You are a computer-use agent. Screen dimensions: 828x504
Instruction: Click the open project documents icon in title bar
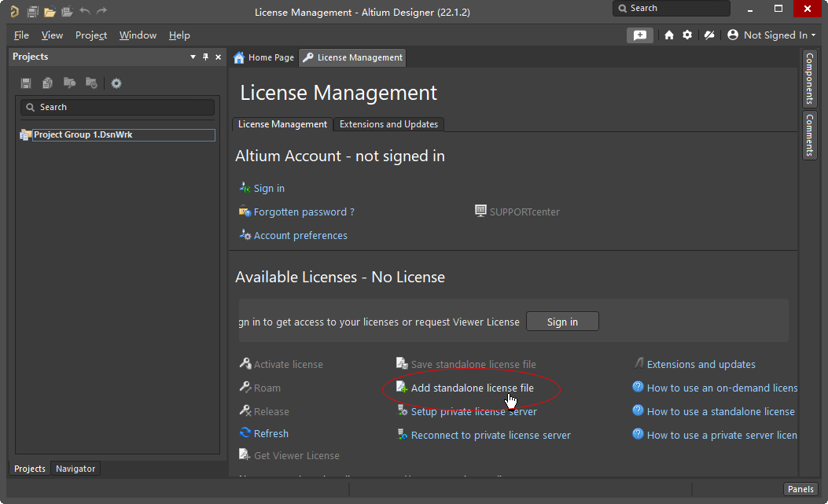(67, 11)
